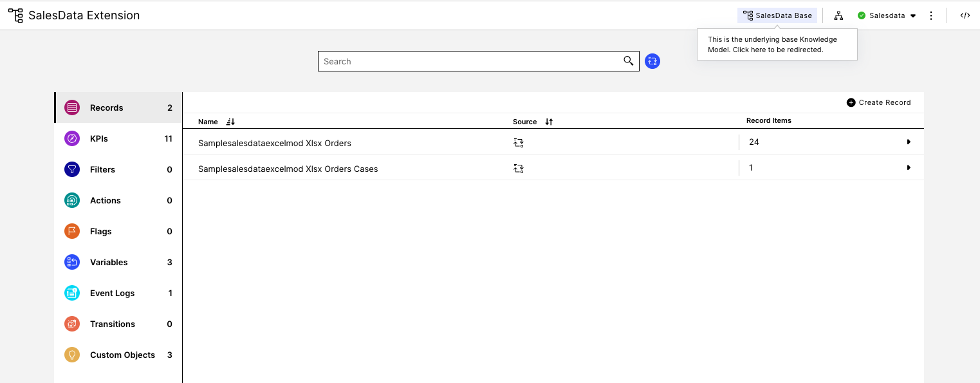The height and width of the screenshot is (383, 980).
Task: Click the blue icon beside search box
Action: click(652, 61)
